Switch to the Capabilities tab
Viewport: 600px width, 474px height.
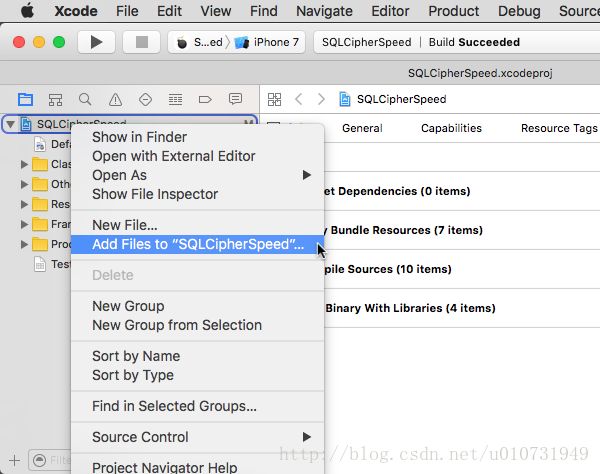click(x=451, y=128)
